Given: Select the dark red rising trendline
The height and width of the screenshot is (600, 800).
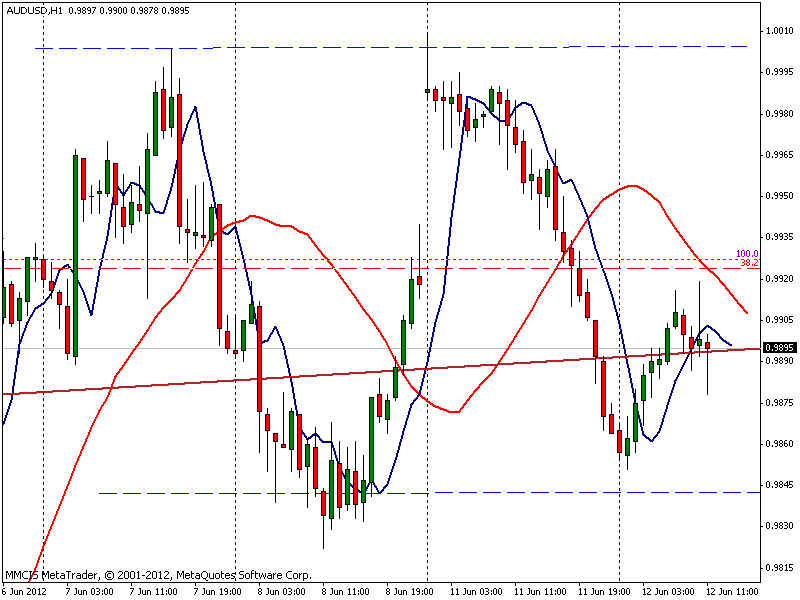Looking at the screenshot, I should click(x=381, y=371).
